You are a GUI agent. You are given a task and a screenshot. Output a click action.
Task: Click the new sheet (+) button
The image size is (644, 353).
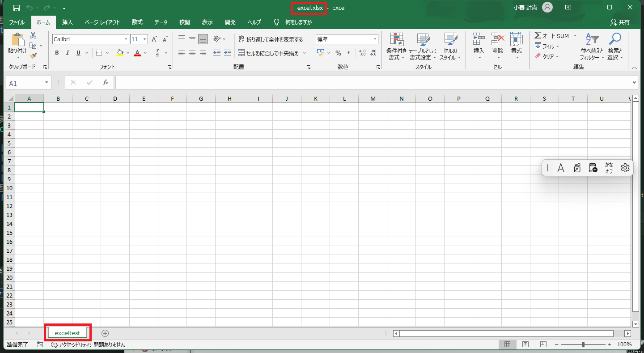105,333
